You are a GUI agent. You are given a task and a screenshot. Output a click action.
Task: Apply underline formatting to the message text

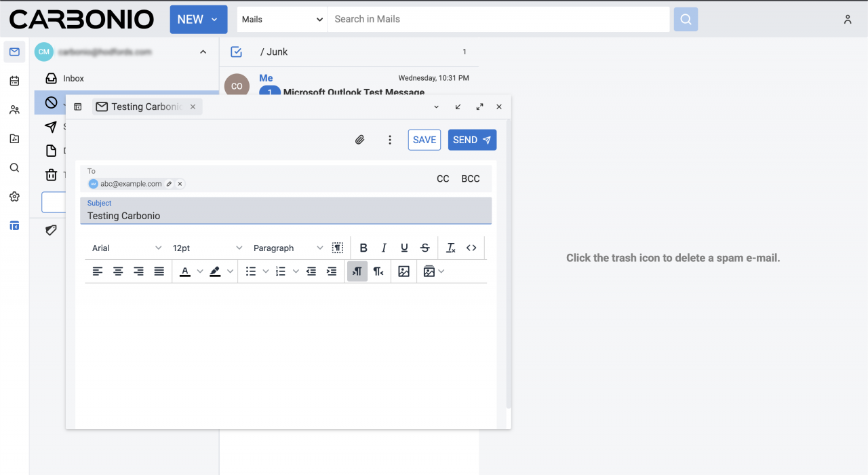coord(404,248)
